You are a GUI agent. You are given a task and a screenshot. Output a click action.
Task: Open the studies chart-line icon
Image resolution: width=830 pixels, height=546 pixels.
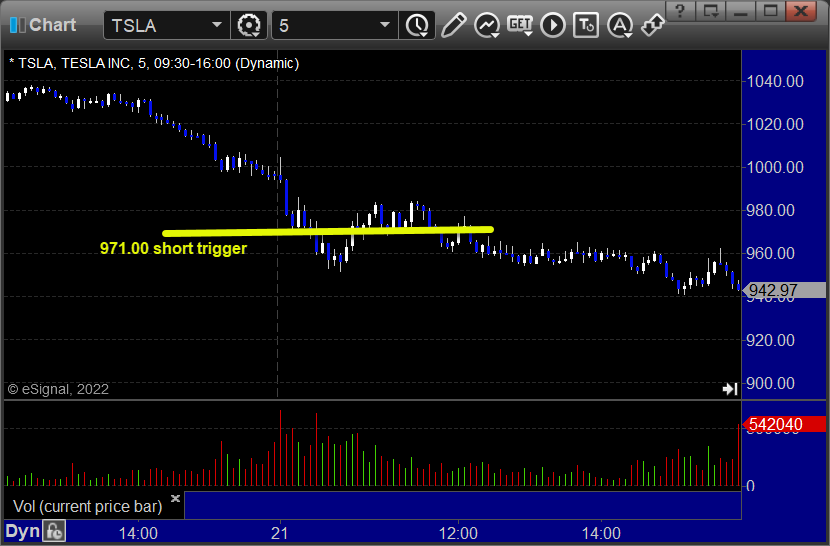(x=487, y=25)
